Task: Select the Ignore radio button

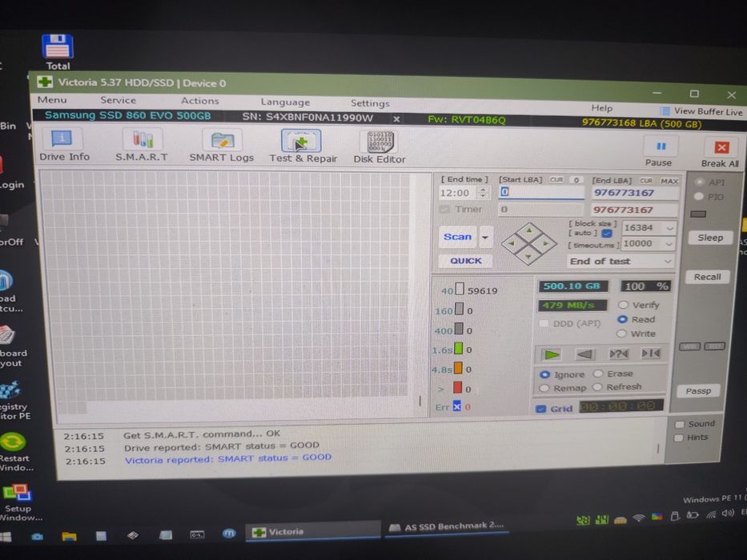Action: coord(544,374)
